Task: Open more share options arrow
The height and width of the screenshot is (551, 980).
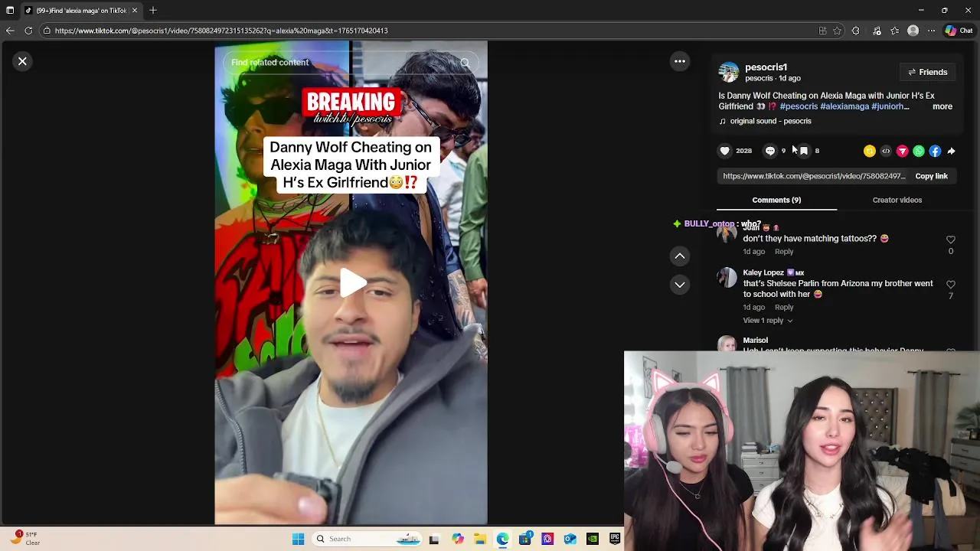Action: [951, 152]
